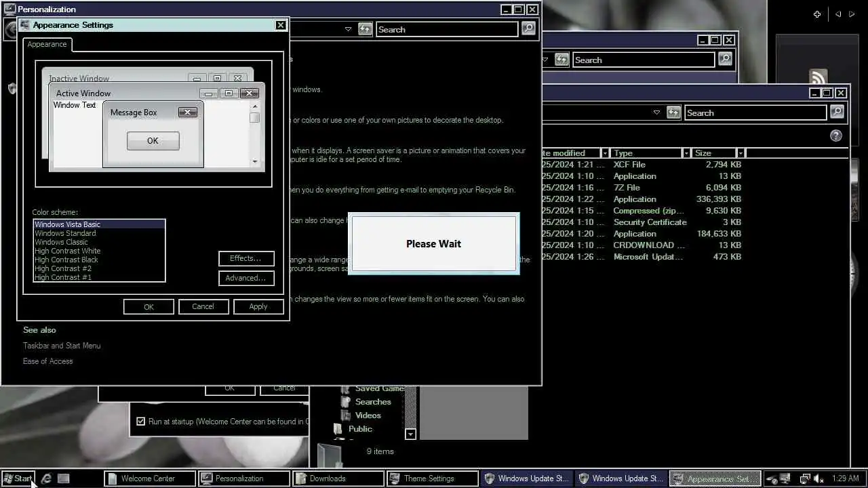Select the Appearance tab
This screenshot has height=488, width=868.
pyautogui.click(x=47, y=44)
